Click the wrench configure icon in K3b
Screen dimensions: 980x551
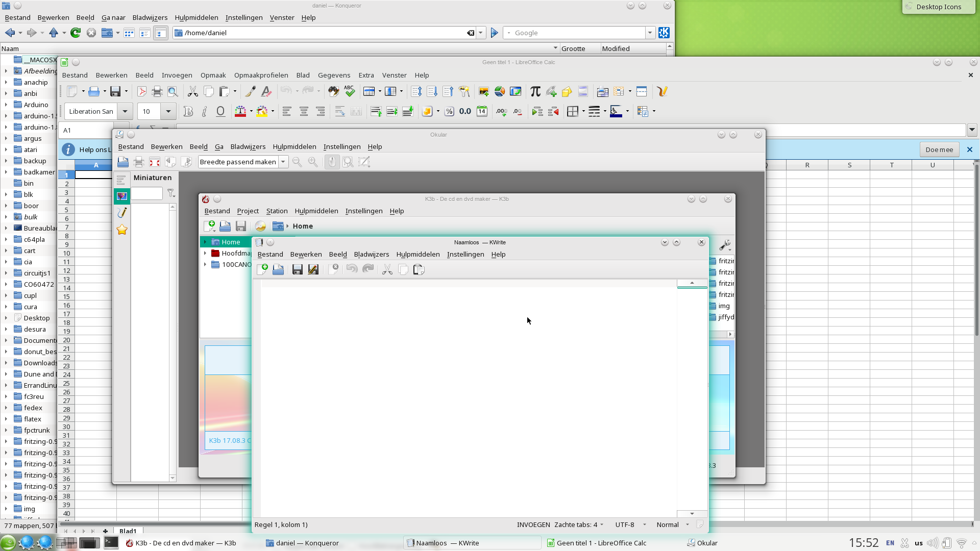(x=725, y=245)
